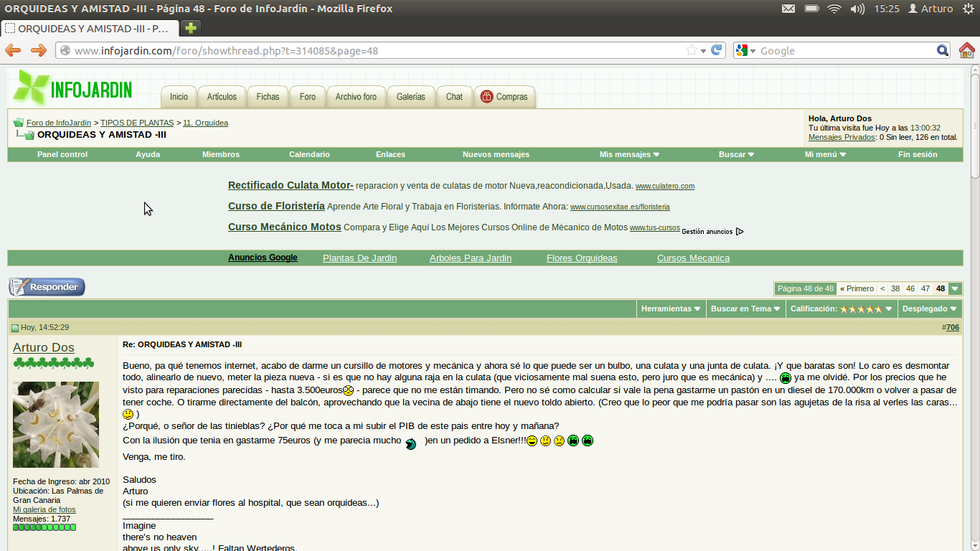This screenshot has height=551, width=980.
Task: Click Arturo Dos avatar photo
Action: pos(56,425)
